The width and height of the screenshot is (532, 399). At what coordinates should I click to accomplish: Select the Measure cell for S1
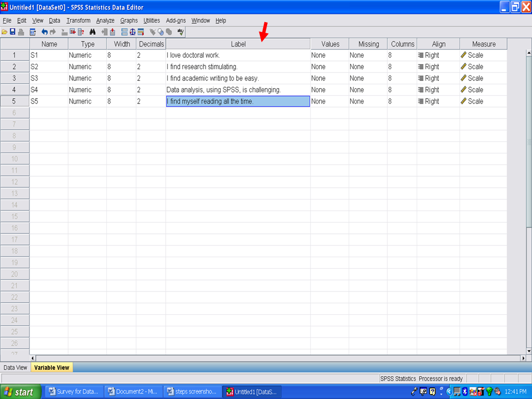tap(483, 55)
